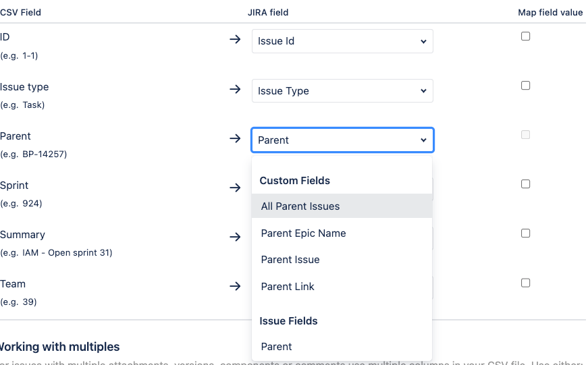Choose Parent under Issue Fields
The width and height of the screenshot is (588, 365).
click(276, 347)
